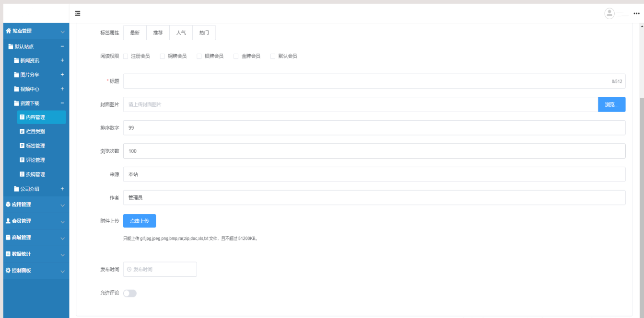Open 内容管理 in sidebar
This screenshot has width=644, height=318.
click(x=41, y=117)
